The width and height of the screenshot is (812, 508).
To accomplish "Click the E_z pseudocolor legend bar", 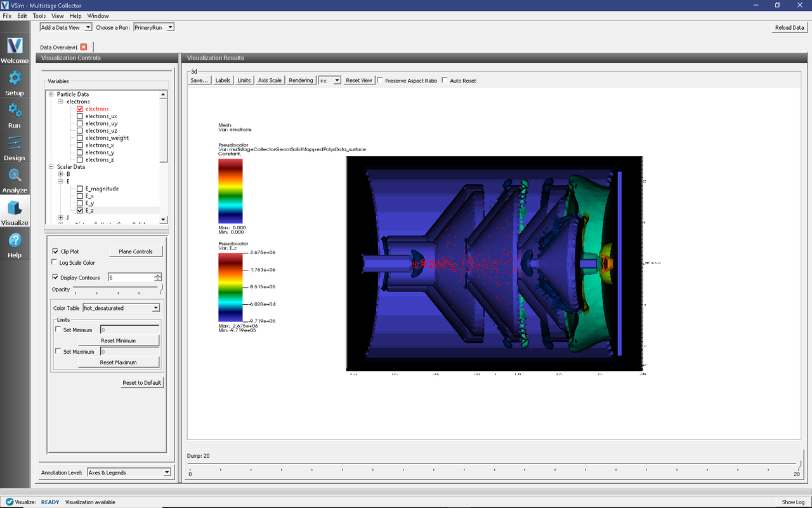I will point(230,287).
